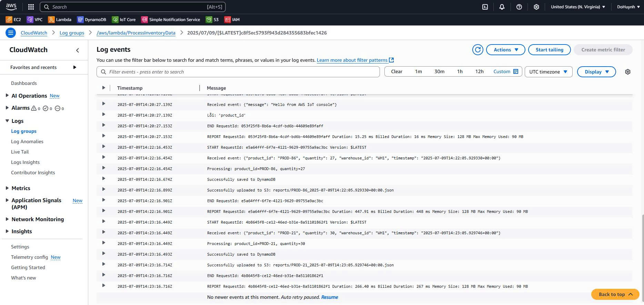
Task: Open the UTC timezone dropdown
Action: coord(548,72)
